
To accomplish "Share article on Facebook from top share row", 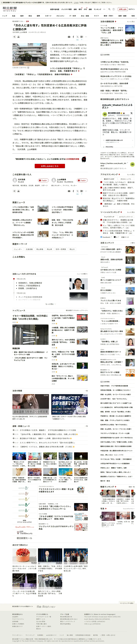I will coord(73,37).
